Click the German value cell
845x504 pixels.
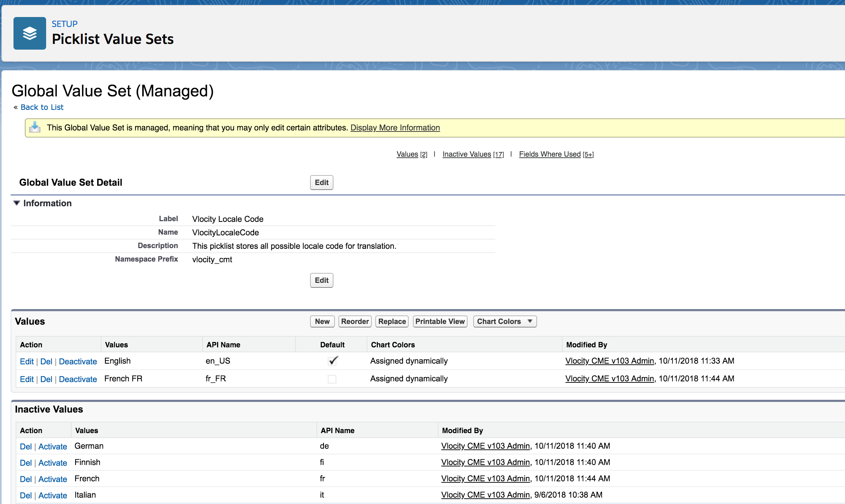89,446
